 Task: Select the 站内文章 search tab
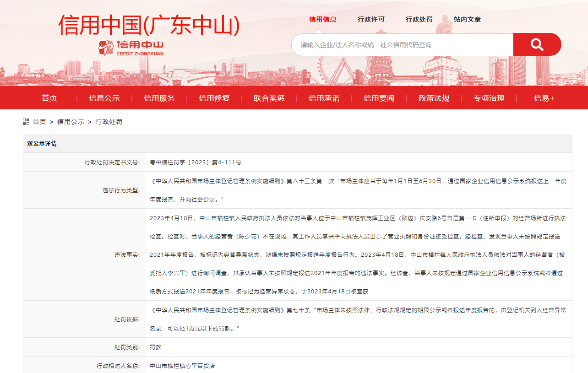point(467,19)
